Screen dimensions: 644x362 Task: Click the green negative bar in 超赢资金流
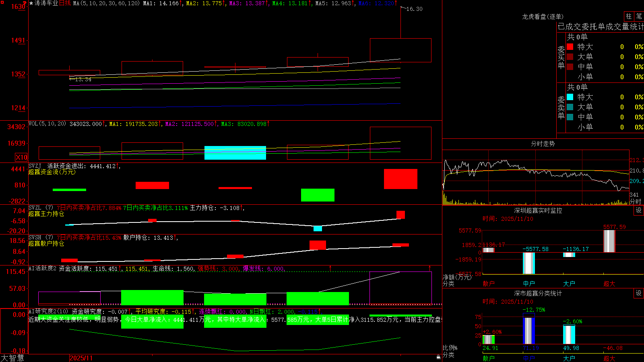pyautogui.click(x=318, y=195)
